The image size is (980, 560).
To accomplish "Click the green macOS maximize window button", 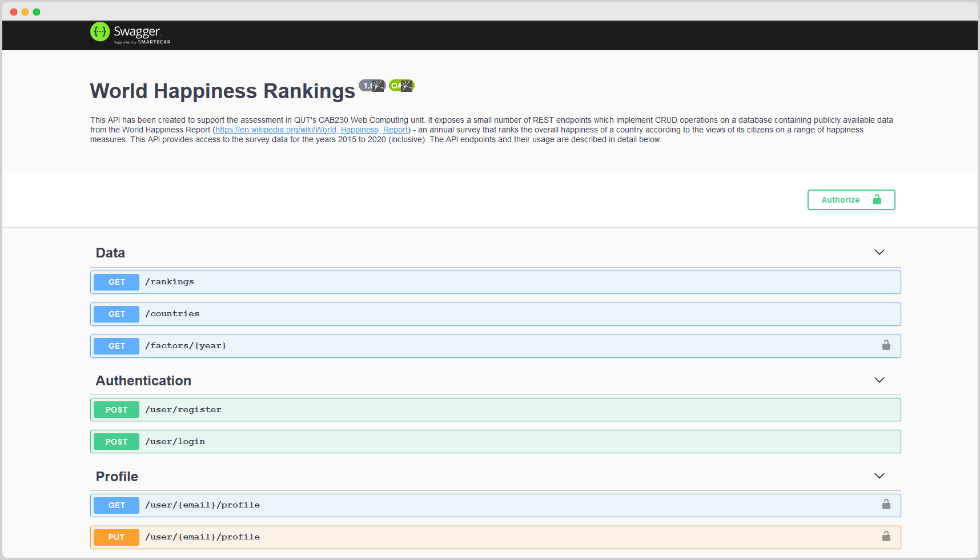I will [x=37, y=12].
